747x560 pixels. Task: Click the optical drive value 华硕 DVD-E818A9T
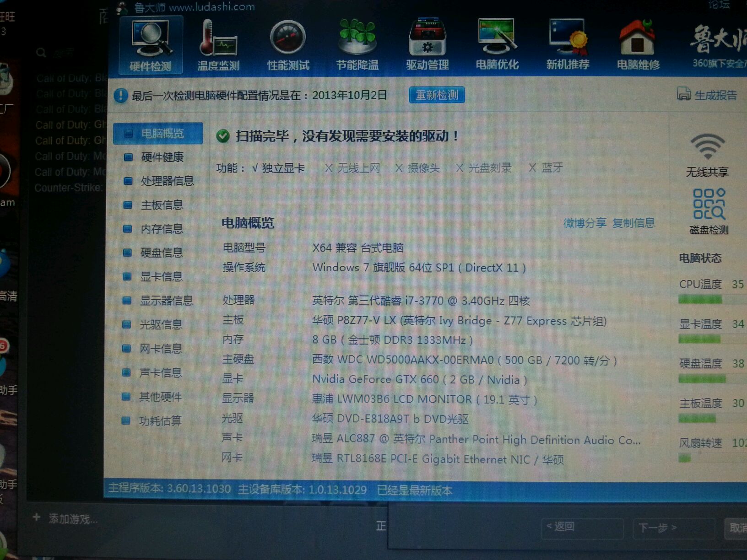[x=390, y=419]
